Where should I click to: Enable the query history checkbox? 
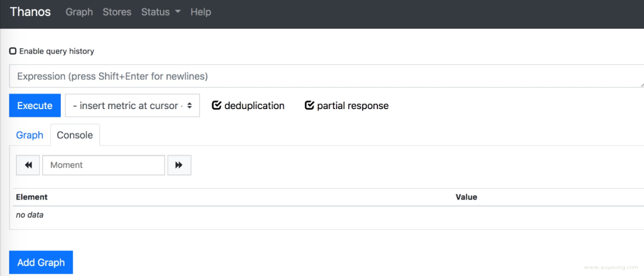(13, 51)
